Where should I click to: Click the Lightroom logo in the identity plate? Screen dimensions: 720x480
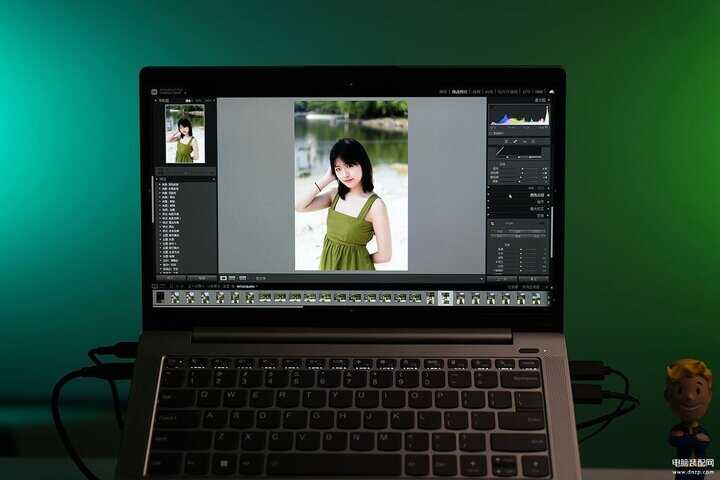(154, 92)
